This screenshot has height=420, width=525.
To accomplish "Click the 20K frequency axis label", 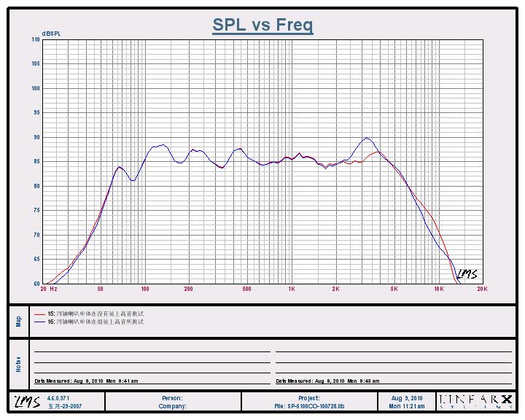I will click(481, 289).
